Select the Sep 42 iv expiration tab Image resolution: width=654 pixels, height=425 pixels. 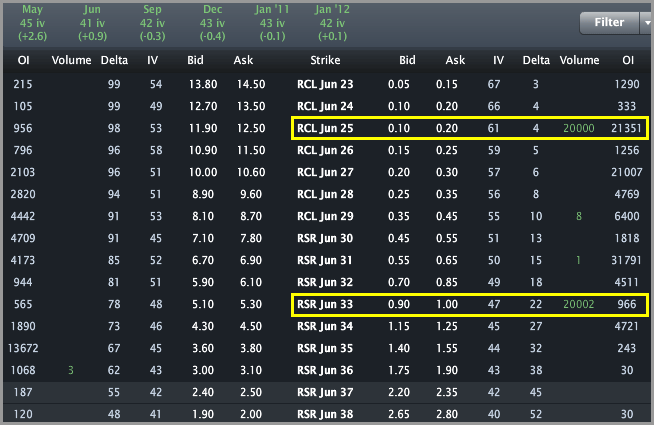(152, 23)
